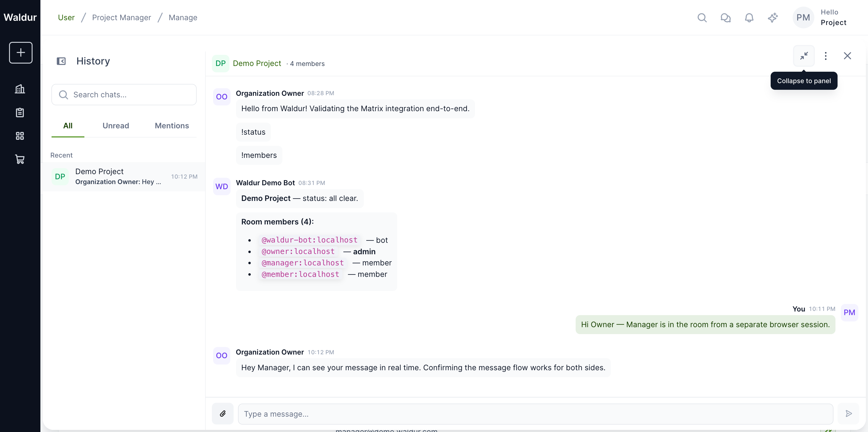The image size is (868, 432).
Task: Click the OO avatar at 08:28 PM message
Action: [222, 97]
